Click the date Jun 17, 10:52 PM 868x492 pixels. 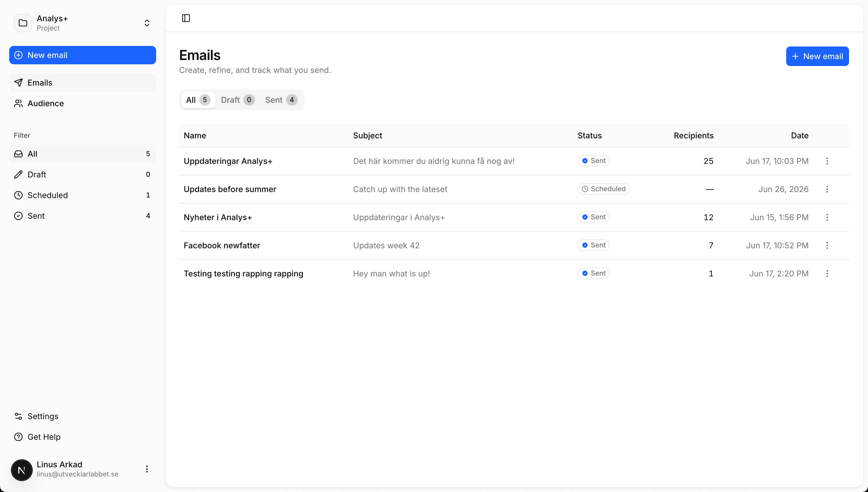pos(777,245)
